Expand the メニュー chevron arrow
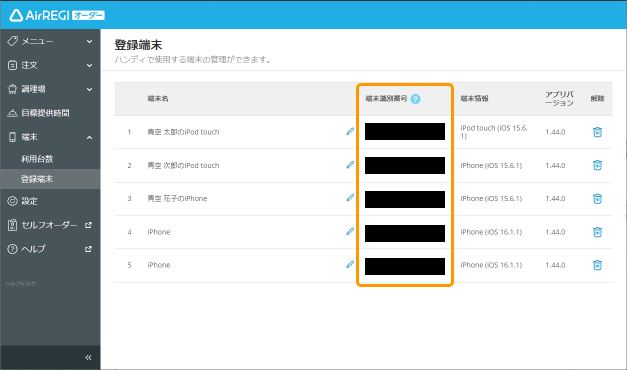627x370 pixels. 90,41
